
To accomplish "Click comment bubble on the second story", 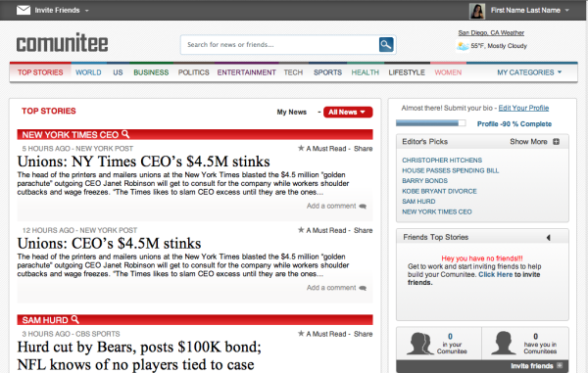I will (x=363, y=288).
